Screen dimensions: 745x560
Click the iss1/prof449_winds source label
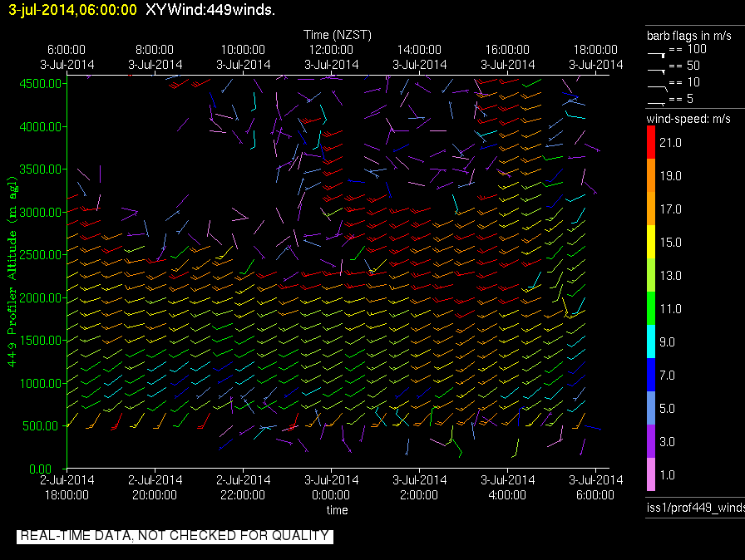pyautogui.click(x=695, y=507)
